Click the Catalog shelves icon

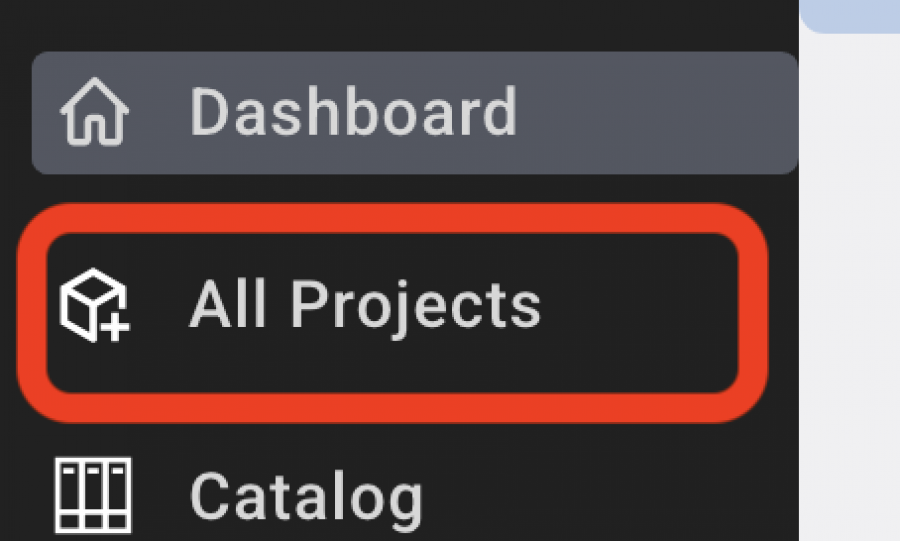click(93, 495)
